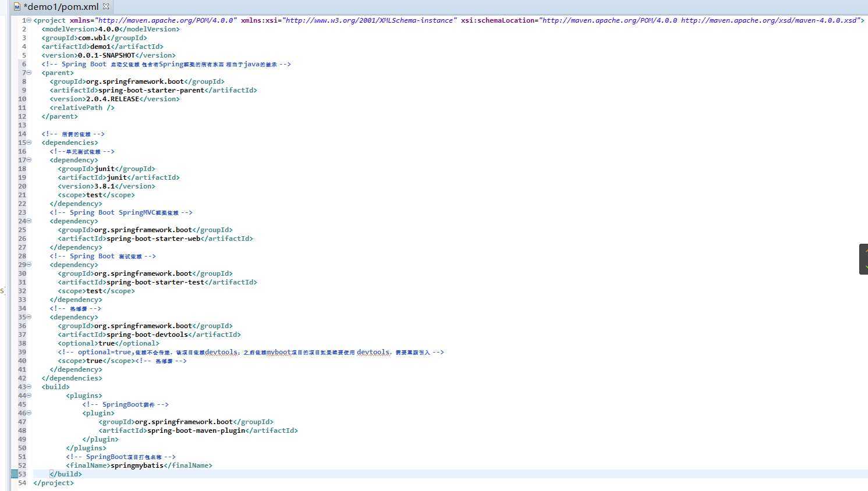Click the change marker beside line 53
Image resolution: width=868 pixels, height=491 pixels.
coord(15,474)
